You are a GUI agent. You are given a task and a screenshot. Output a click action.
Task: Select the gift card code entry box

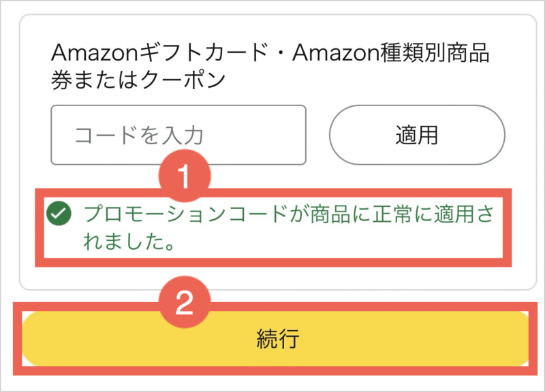[x=178, y=135]
